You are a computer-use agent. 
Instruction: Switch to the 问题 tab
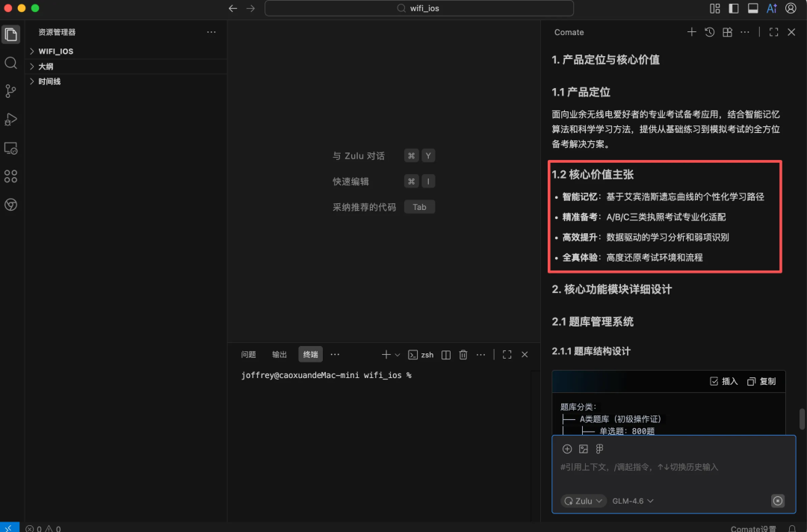click(x=248, y=354)
